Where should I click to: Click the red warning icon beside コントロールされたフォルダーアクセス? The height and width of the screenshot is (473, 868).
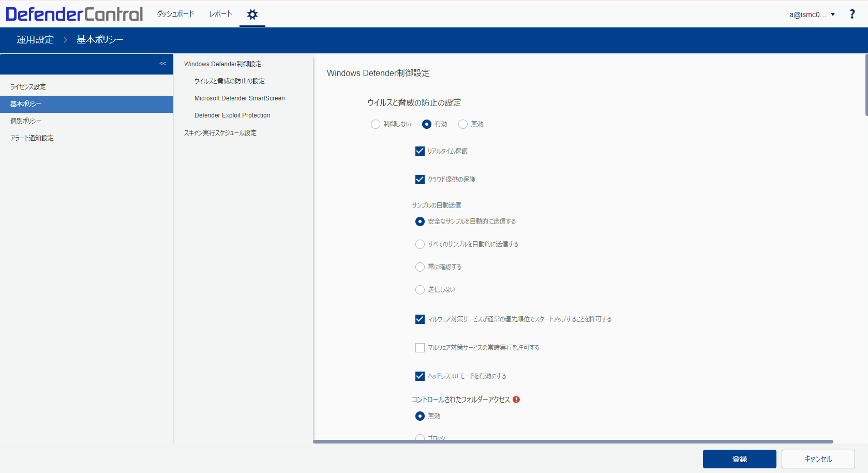click(x=516, y=400)
